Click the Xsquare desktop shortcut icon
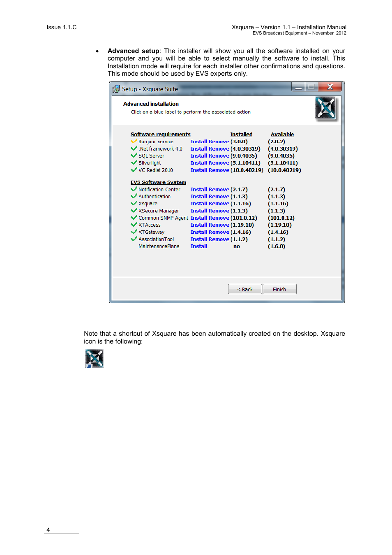 tap(94, 358)
